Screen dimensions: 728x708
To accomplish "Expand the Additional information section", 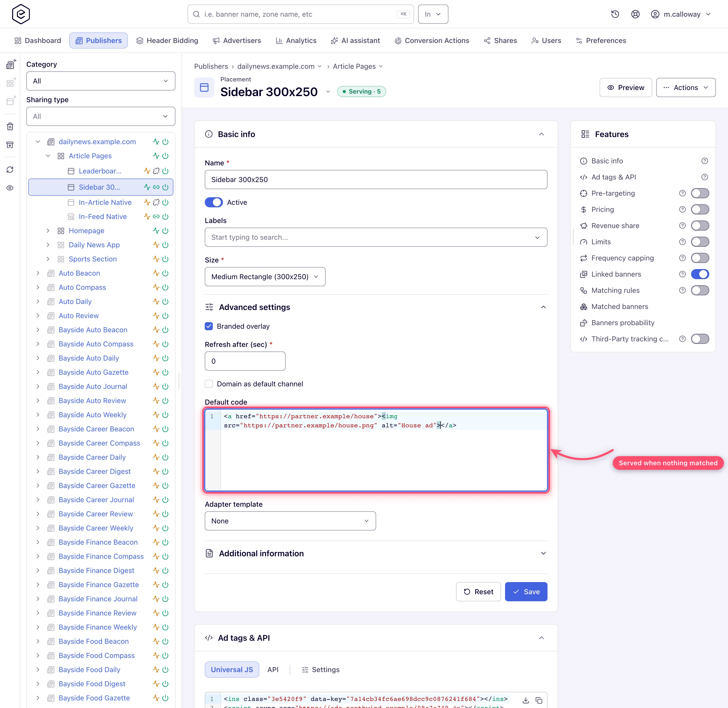I will pyautogui.click(x=376, y=553).
